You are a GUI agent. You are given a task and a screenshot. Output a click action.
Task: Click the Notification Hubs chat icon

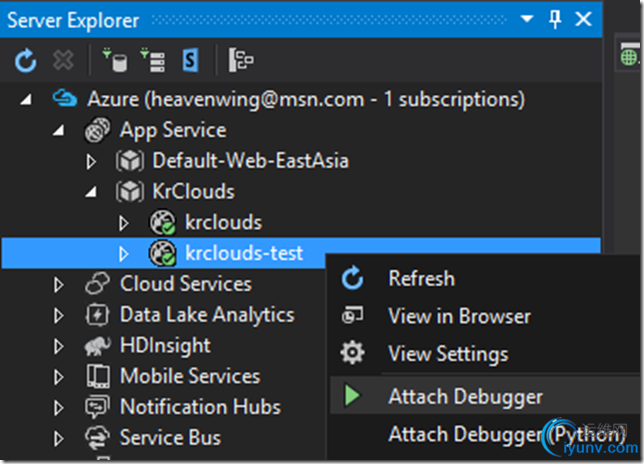pos(97,407)
